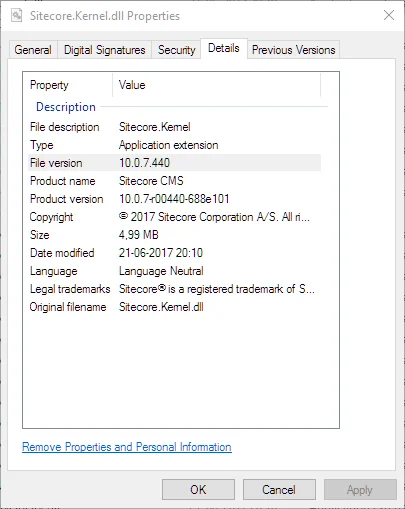
Task: Select the Size property row
Action: click(x=174, y=235)
